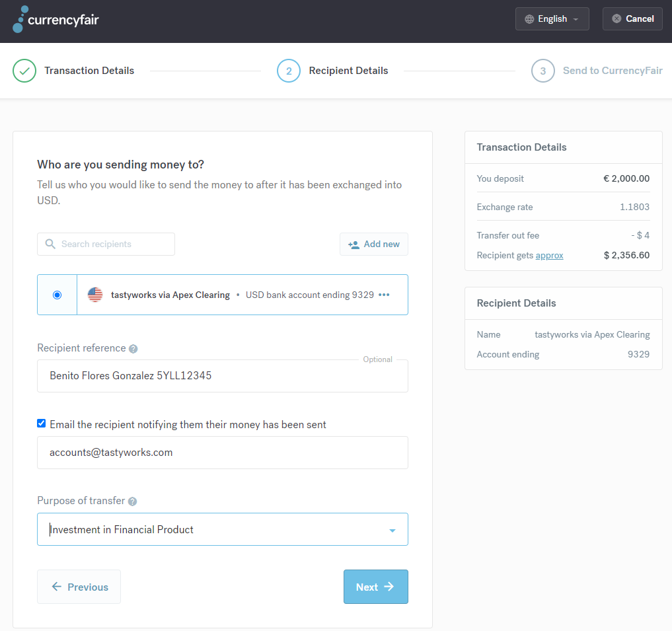Click the tastyworks via Apex Clearing recipient name
Viewport: 672px width, 631px height.
pos(170,295)
